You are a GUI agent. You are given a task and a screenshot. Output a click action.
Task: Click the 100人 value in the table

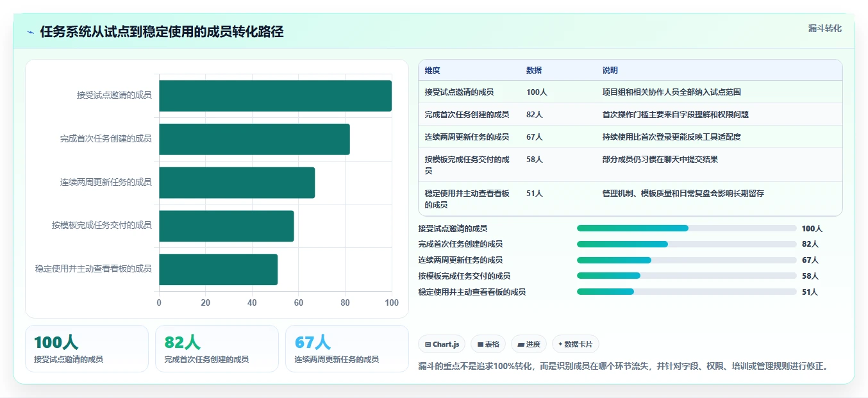[x=537, y=92]
